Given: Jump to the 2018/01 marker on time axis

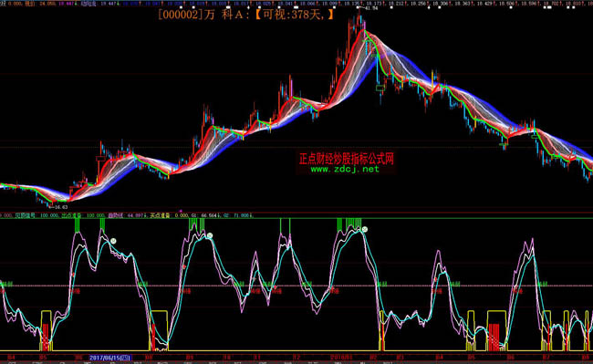Looking at the screenshot, I should pos(341,358).
